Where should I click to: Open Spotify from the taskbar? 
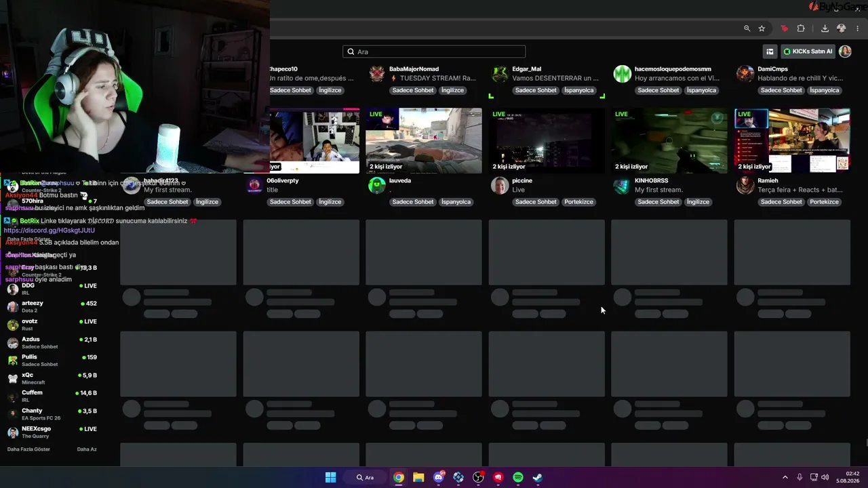518,477
